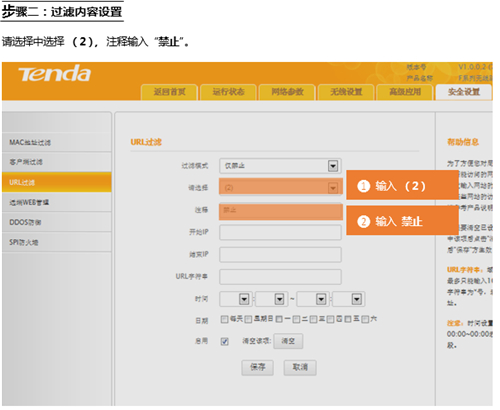Click the Tenda logo
The image size is (500, 410).
point(54,74)
